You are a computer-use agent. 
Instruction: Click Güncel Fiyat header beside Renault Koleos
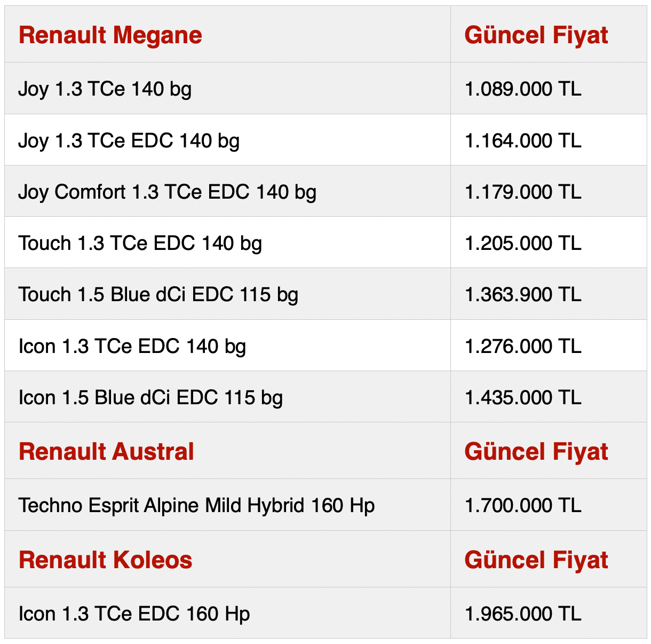tap(536, 560)
